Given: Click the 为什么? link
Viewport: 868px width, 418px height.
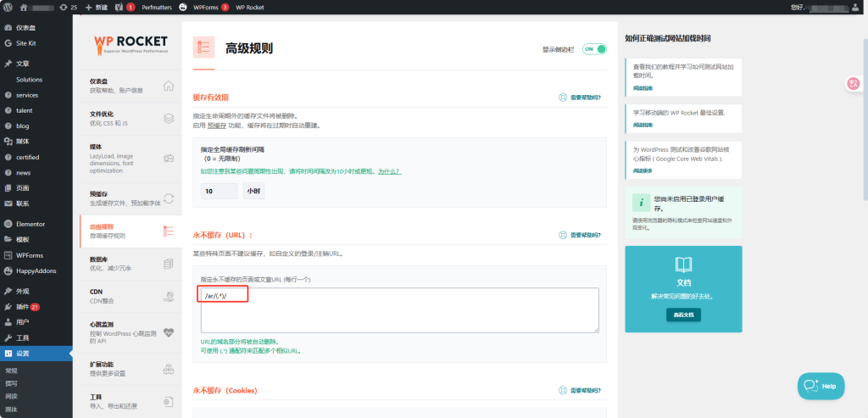Looking at the screenshot, I should tap(389, 171).
